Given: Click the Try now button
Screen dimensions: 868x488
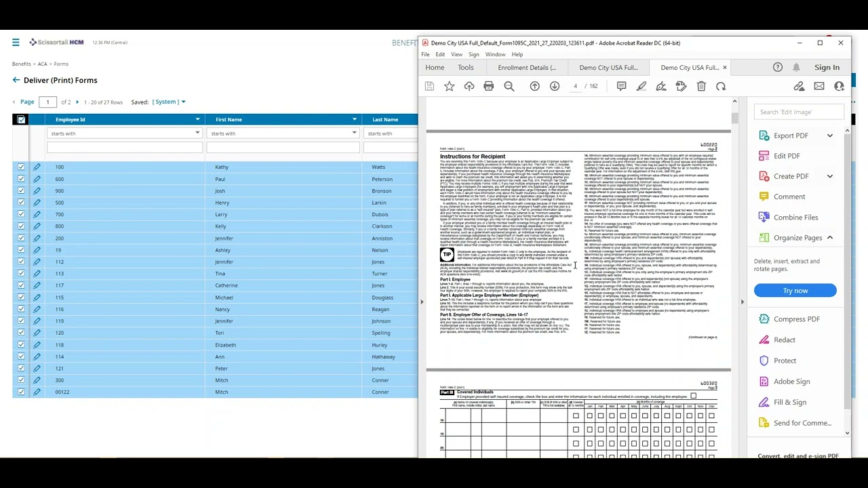Looking at the screenshot, I should (795, 291).
